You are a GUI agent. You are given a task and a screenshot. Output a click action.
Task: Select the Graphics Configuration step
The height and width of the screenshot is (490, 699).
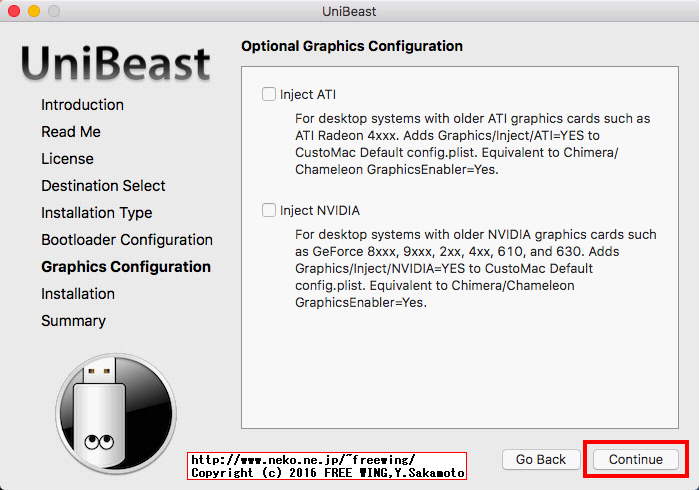[126, 267]
